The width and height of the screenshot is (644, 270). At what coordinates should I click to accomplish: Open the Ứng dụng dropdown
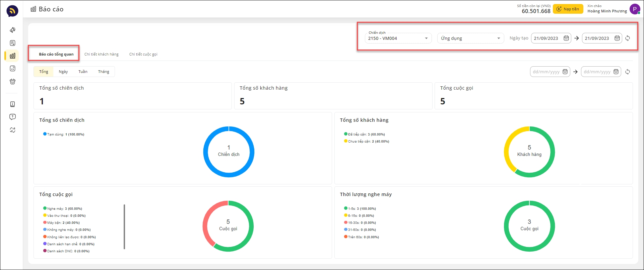(x=470, y=38)
